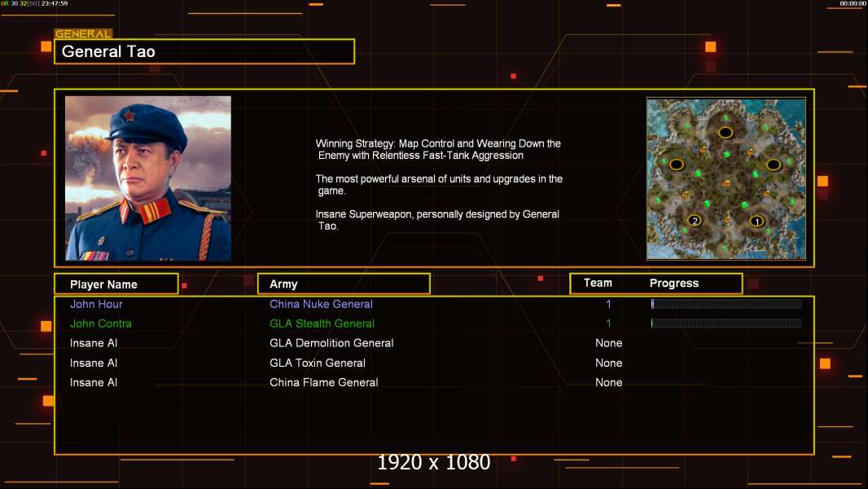Click the Progress column header label
Screen dimensions: 868x489
point(673,283)
